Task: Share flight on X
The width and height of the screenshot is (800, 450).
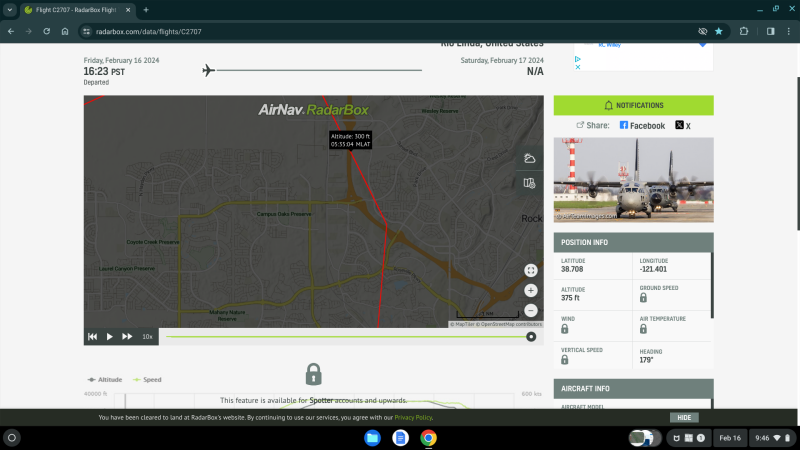Action: [683, 126]
